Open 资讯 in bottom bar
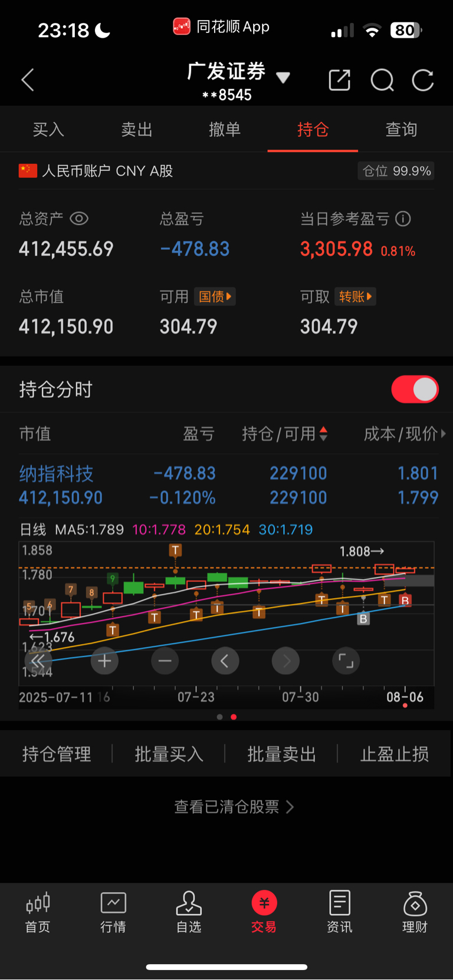Screen dimensions: 453x980 [340, 911]
